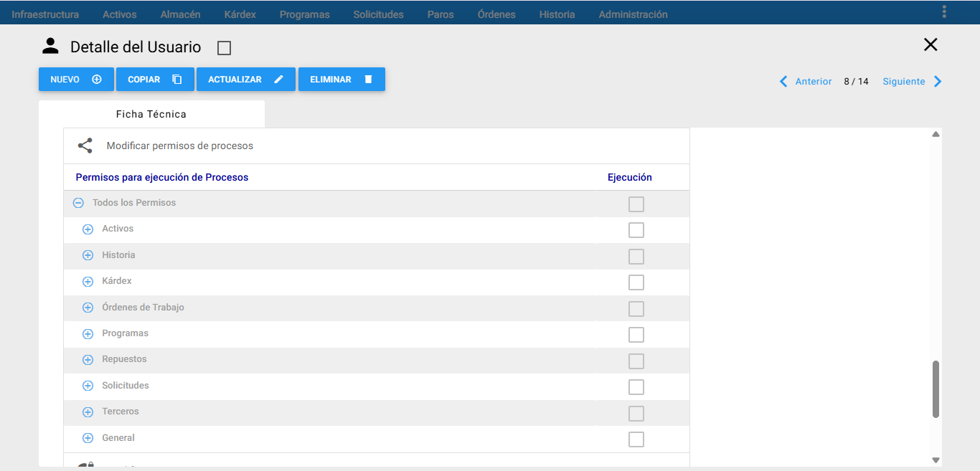
Task: Click the user profile icon beside Detalle del Usuario
Action: 50,47
